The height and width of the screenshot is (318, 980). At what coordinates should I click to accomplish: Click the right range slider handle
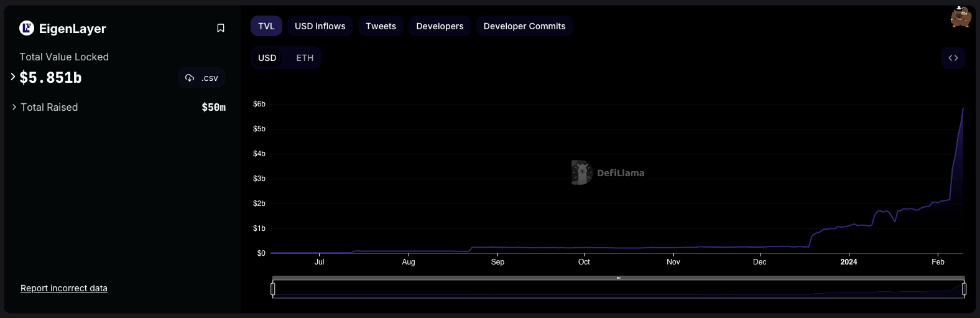964,289
